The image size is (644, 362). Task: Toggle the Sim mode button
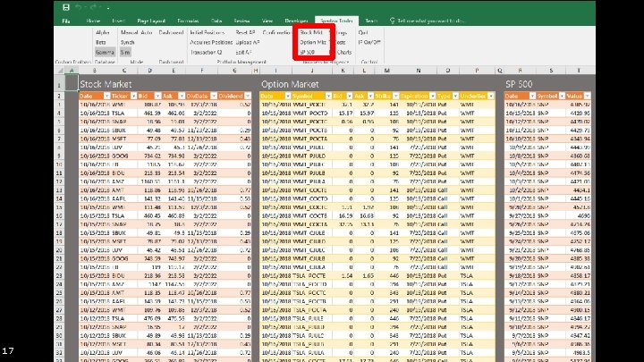coord(125,52)
